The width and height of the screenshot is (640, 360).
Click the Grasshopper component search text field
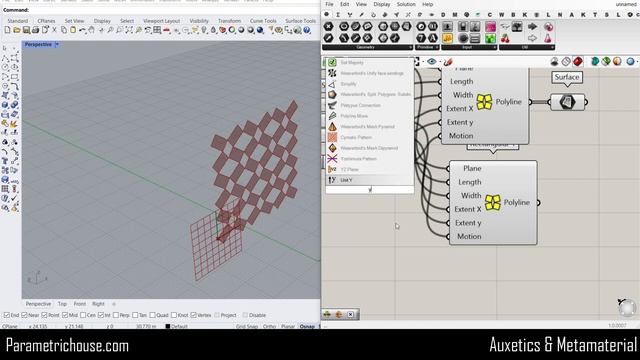370,190
